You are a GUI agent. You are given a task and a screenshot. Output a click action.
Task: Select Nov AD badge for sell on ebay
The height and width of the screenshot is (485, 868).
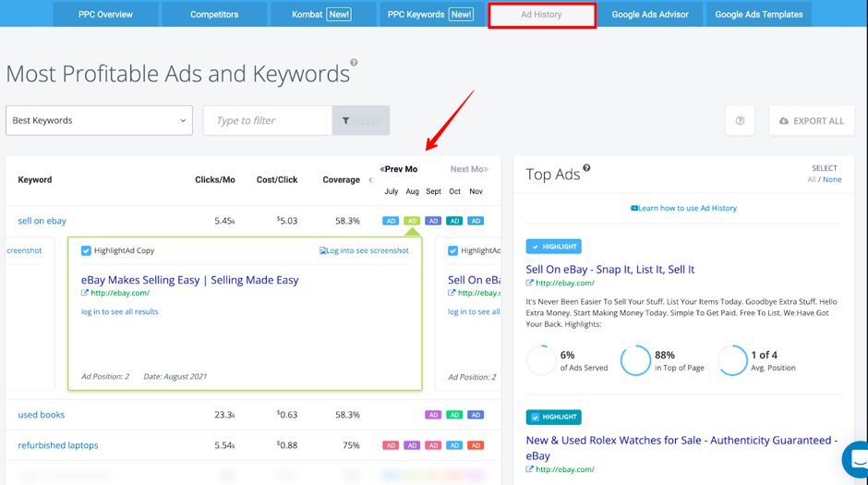coord(476,221)
